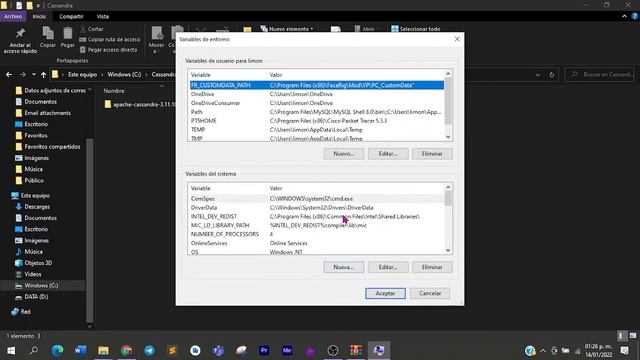The image size is (640, 360).
Task: Click Pegar acceso directo
Action: (x=109, y=50)
